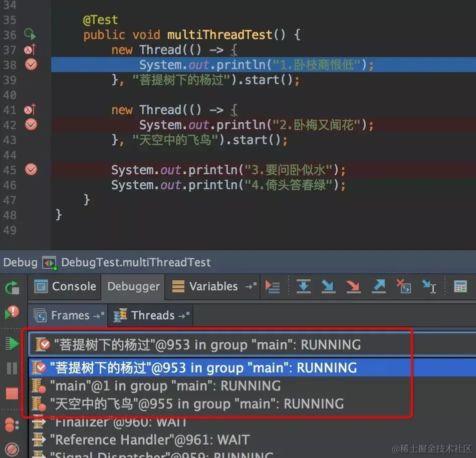Click the Show Execution Point icon
Viewport: 476px width, 458px height.
click(x=272, y=286)
